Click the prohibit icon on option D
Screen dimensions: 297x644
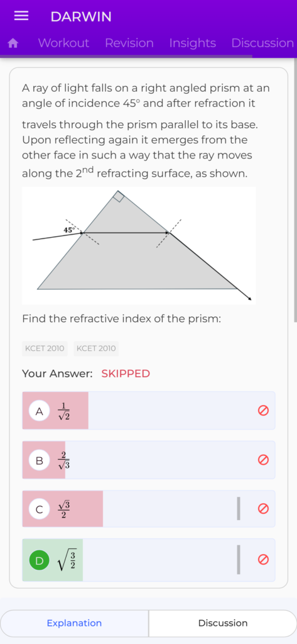pyautogui.click(x=263, y=559)
